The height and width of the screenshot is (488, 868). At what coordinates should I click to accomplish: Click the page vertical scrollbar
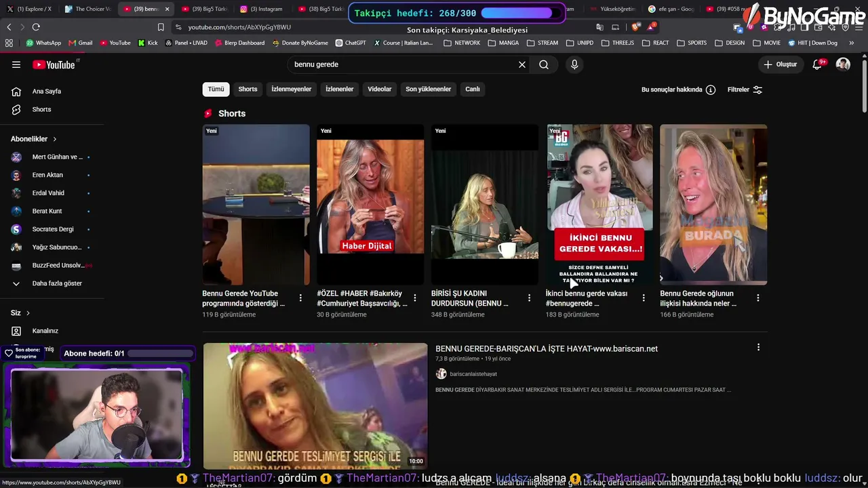[x=864, y=85]
